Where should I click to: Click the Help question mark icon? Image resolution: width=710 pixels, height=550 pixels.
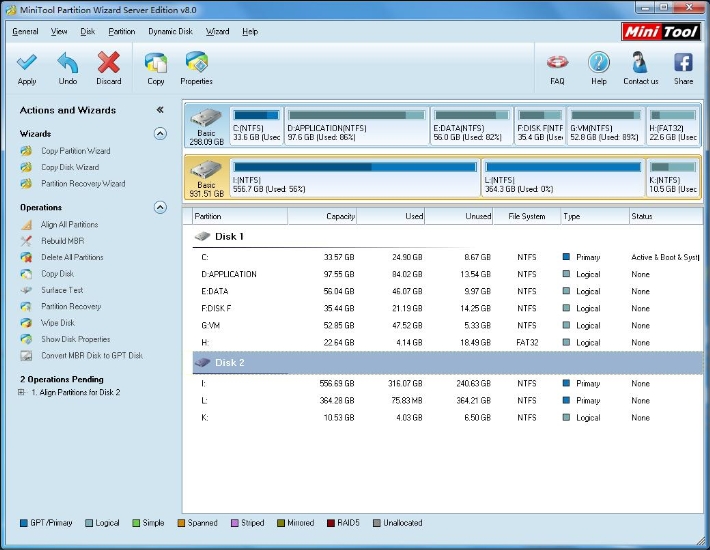click(598, 64)
